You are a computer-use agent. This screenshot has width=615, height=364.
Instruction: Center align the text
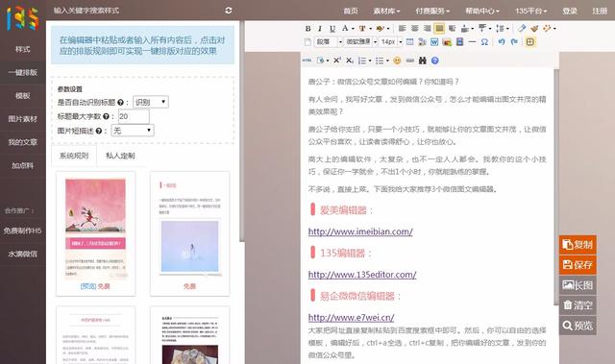coord(414,28)
